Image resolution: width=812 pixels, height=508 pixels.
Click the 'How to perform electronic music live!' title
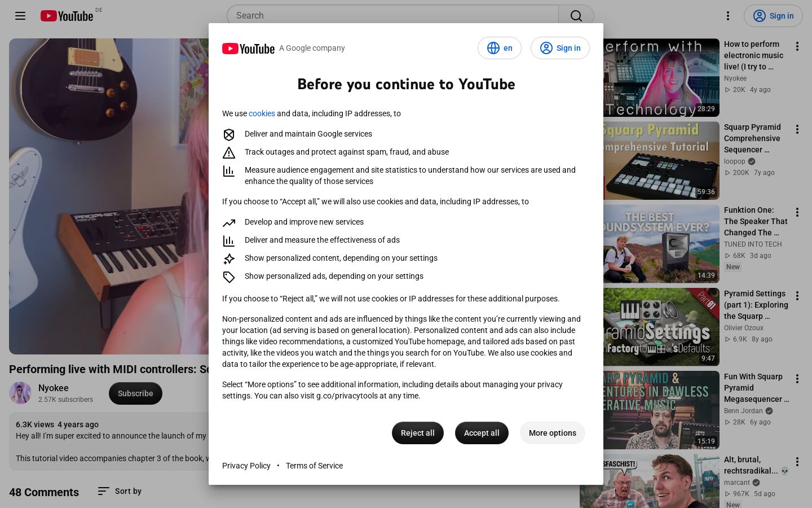(x=753, y=55)
